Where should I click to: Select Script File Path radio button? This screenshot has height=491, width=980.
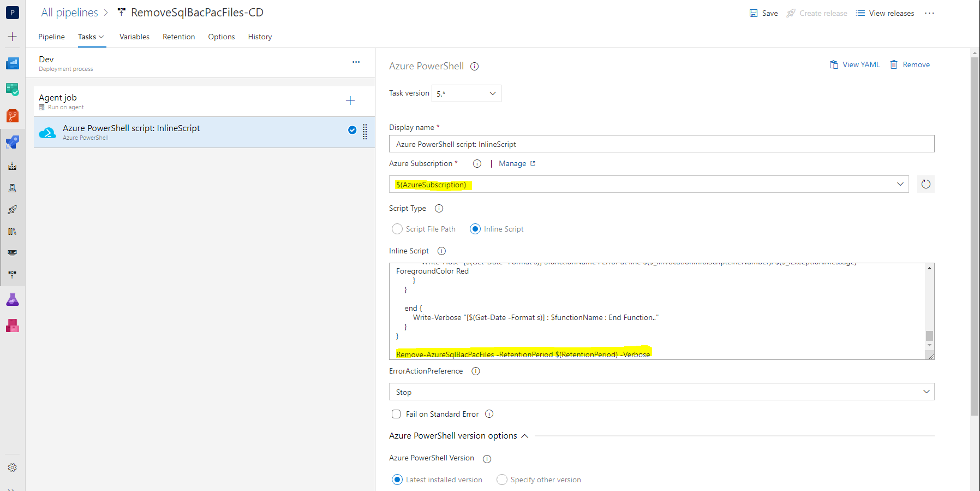click(397, 229)
